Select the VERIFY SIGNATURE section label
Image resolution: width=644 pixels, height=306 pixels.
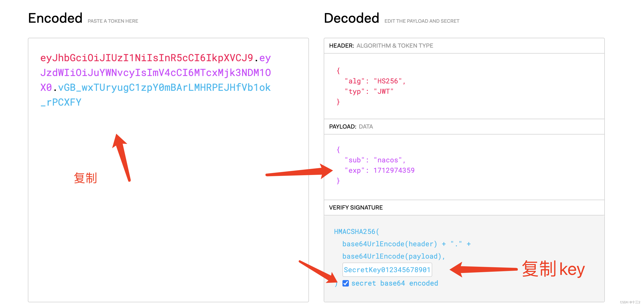point(356,208)
